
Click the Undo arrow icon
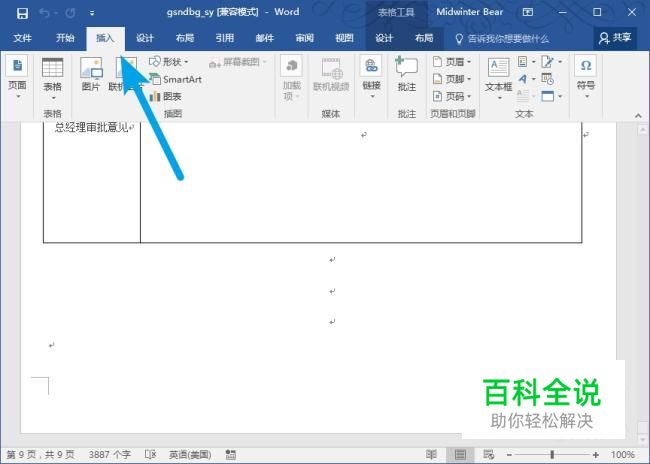coord(44,13)
